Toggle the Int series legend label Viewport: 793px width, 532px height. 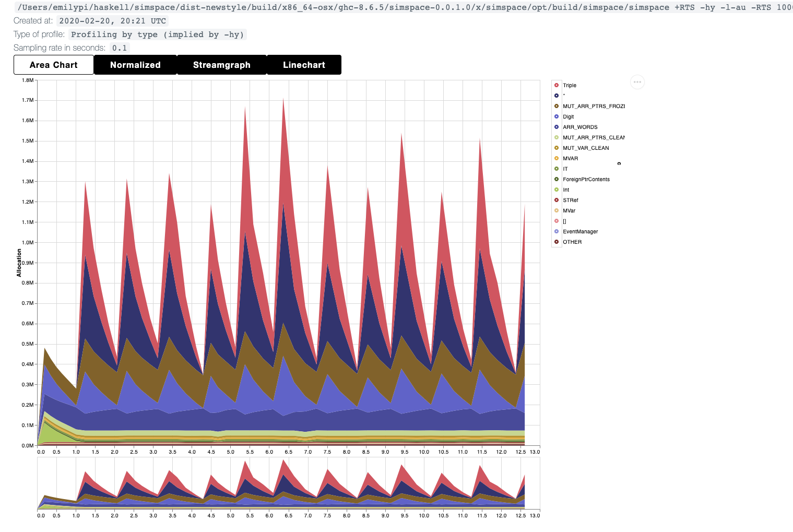566,190
